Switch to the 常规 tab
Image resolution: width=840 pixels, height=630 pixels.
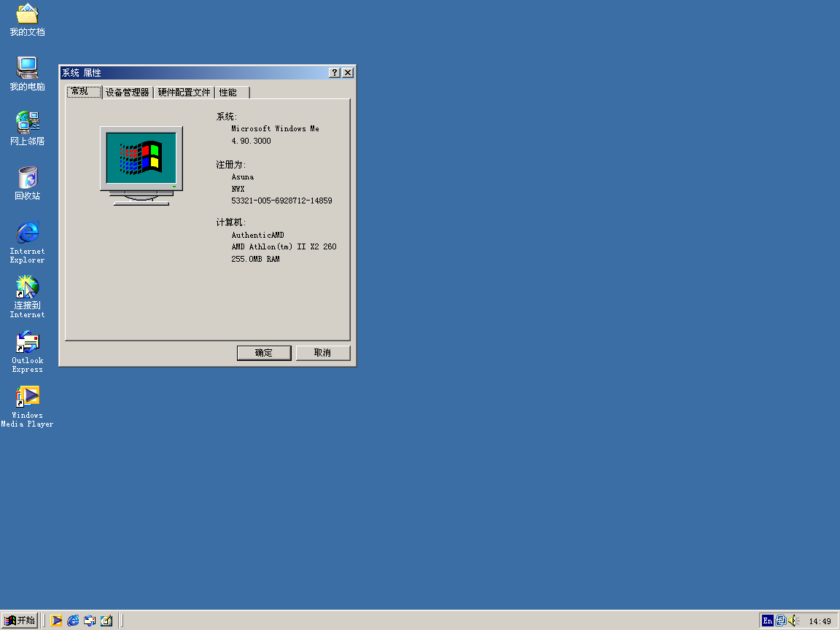[x=84, y=92]
